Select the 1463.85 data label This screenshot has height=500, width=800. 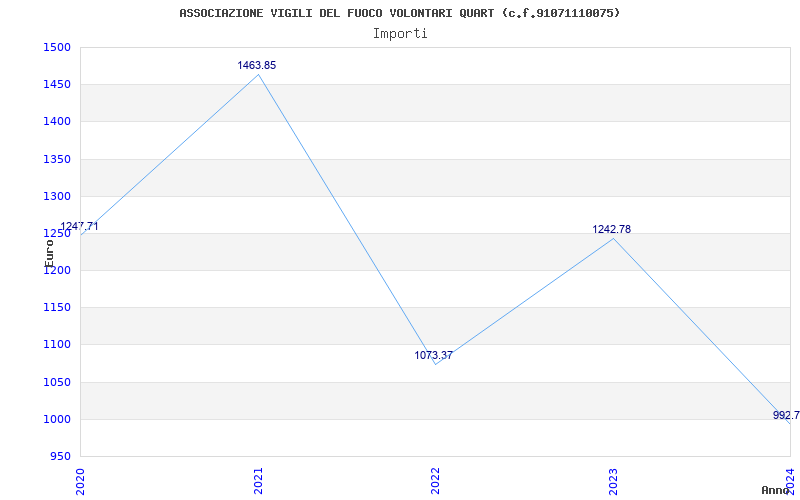tap(257, 65)
